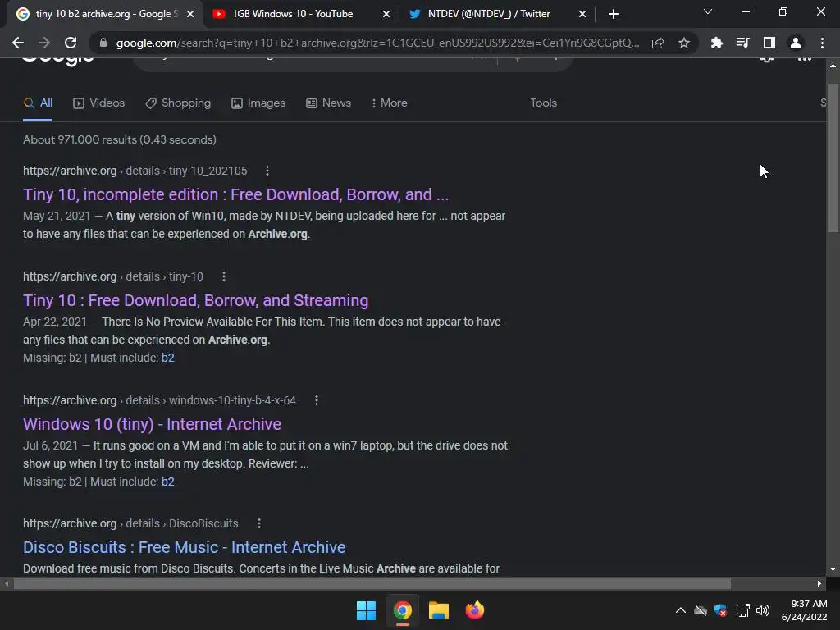This screenshot has height=630, width=840.
Task: Click the address bar URL
Action: [x=377, y=43]
